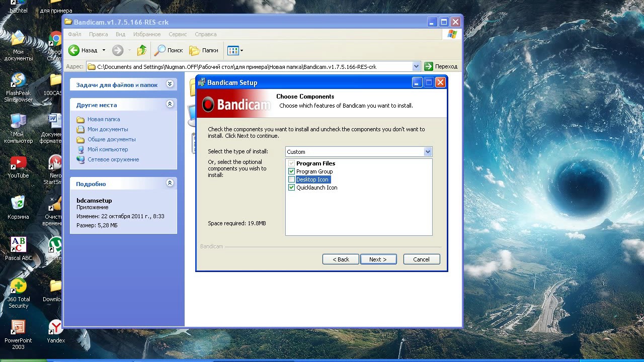Image resolution: width=644 pixels, height=362 pixels.
Task: Open Back history dropdown arrow
Action: [104, 50]
